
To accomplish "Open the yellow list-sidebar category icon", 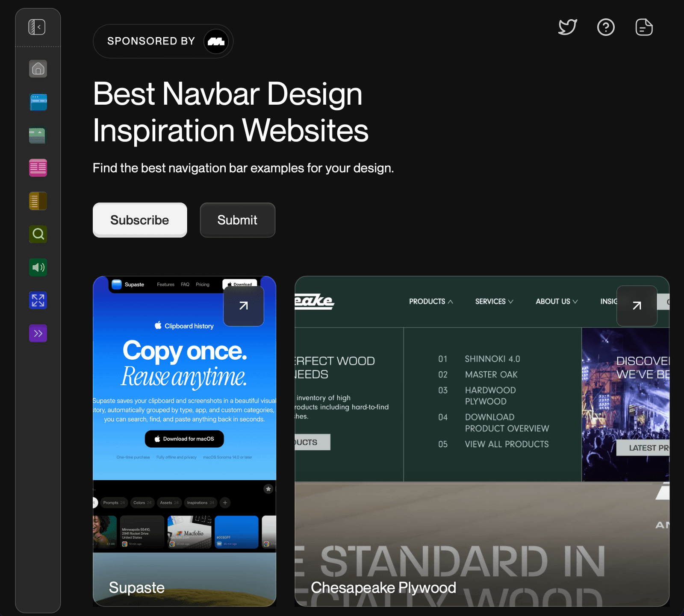I will click(x=38, y=201).
